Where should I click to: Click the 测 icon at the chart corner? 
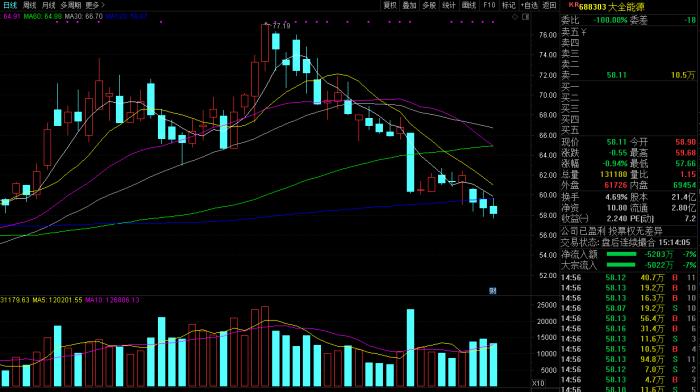tap(492, 291)
